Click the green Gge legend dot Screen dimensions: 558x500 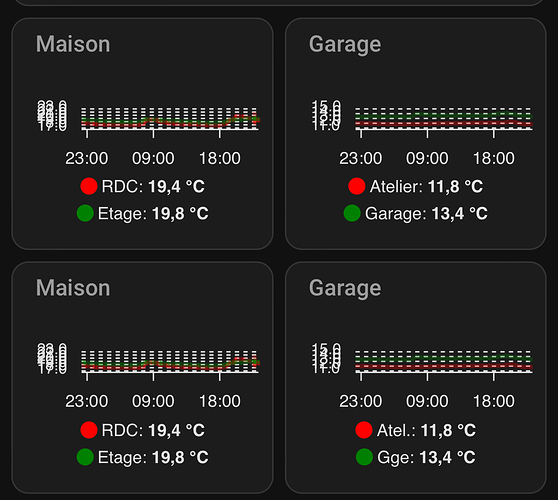pos(364,457)
